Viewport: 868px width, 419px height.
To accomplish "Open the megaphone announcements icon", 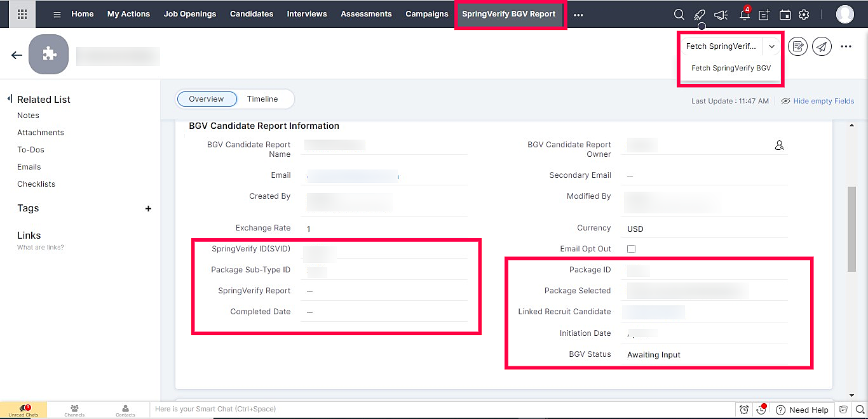I will pos(721,15).
